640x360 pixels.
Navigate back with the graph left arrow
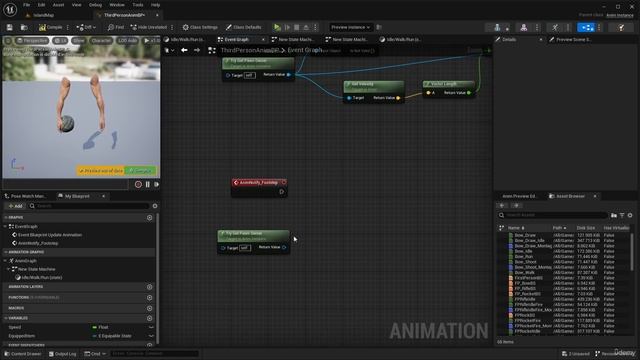[184, 50]
